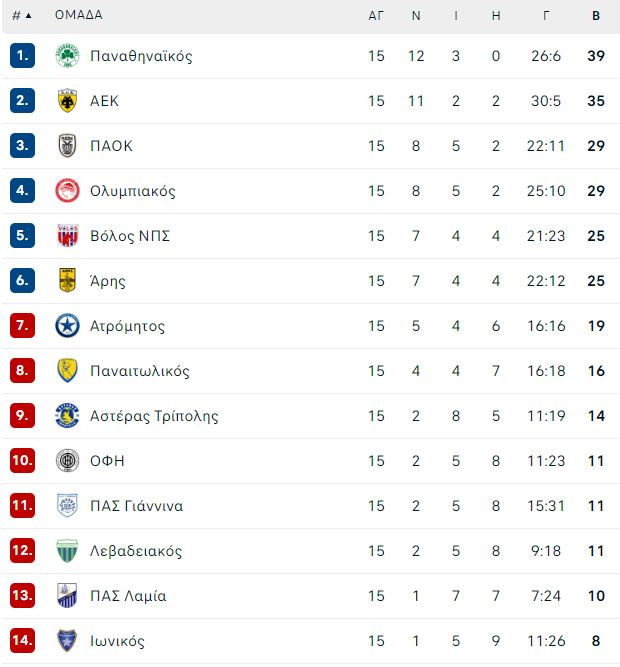Open the Λεβαδειακός team name link
The image size is (620, 667).
tap(136, 551)
